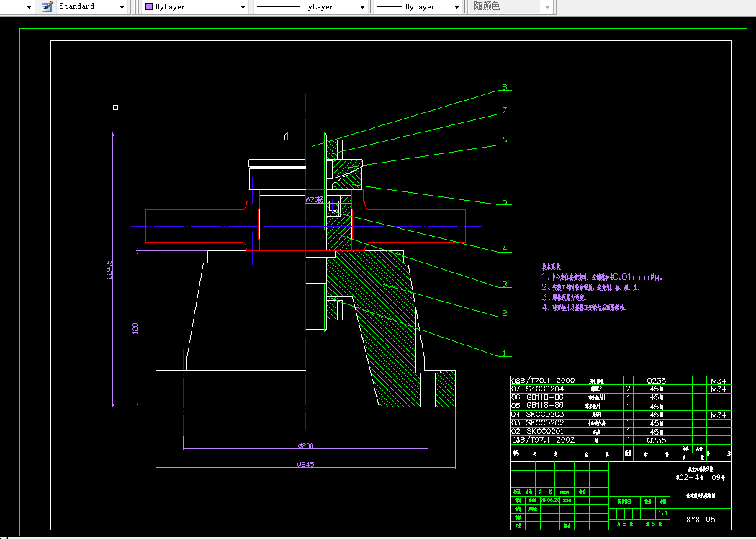The width and height of the screenshot is (756, 539).
Task: Click the purple ByLayer color swatch
Action: 148,6
